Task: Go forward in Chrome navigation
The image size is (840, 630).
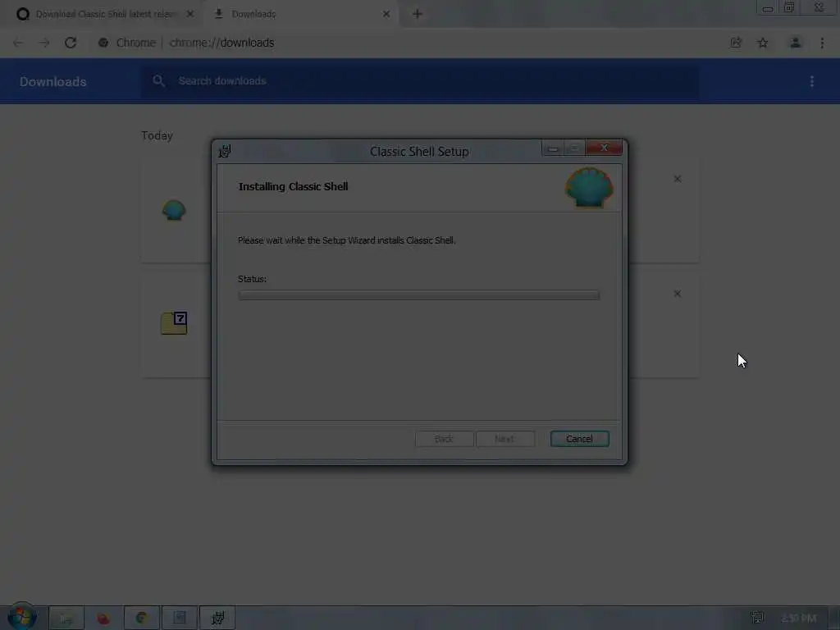Action: tap(44, 43)
